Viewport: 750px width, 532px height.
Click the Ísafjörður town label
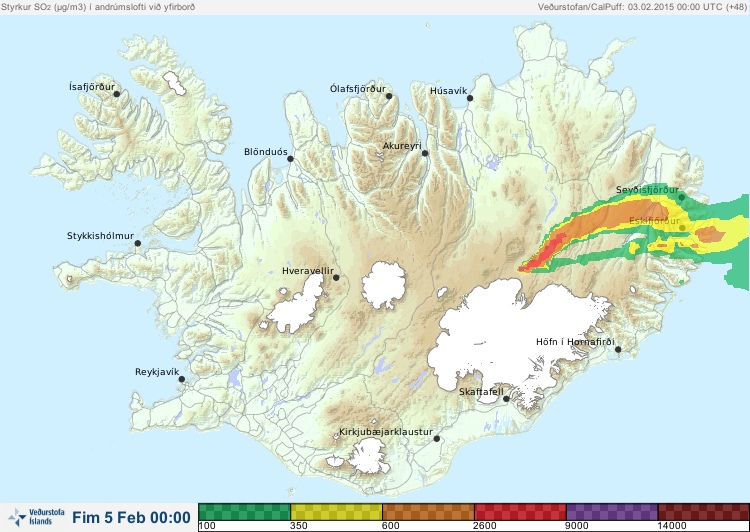(x=92, y=87)
